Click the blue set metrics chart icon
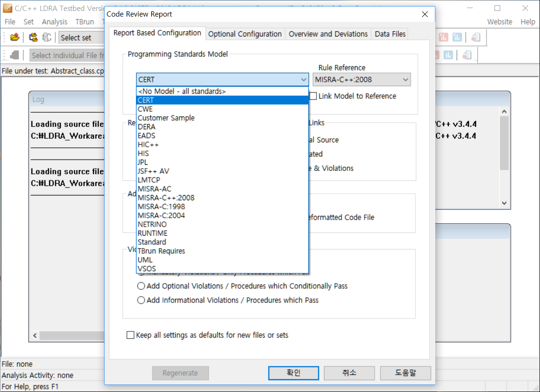Image resolution: width=540 pixels, height=392 pixels. coord(457,37)
